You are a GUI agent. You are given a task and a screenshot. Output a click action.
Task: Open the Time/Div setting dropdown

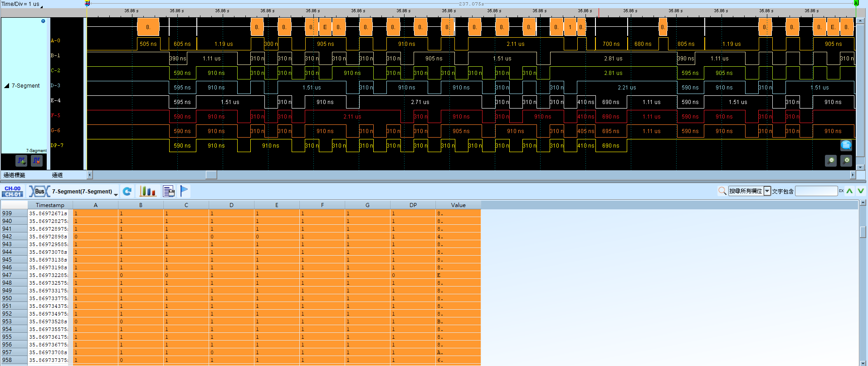click(x=42, y=6)
